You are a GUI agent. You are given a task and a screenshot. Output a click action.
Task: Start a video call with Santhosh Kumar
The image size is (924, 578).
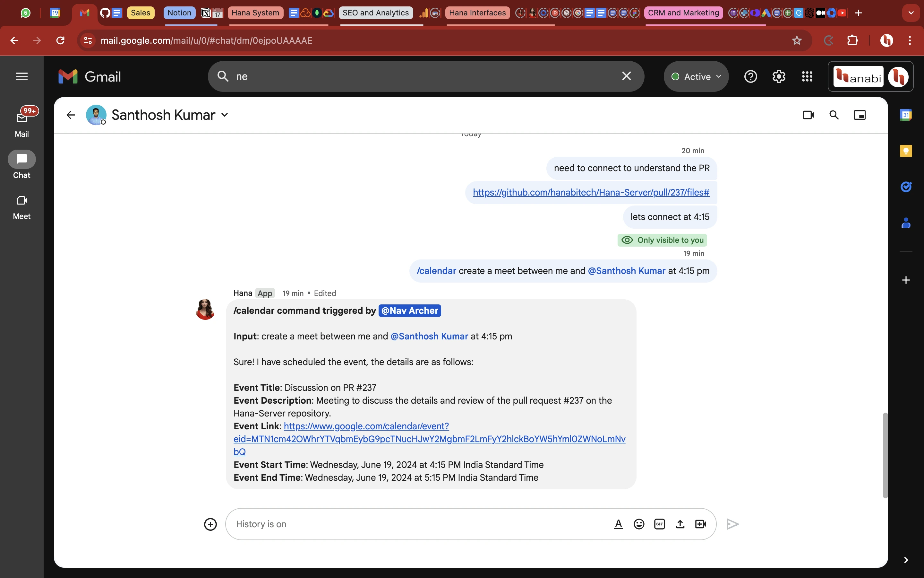808,115
